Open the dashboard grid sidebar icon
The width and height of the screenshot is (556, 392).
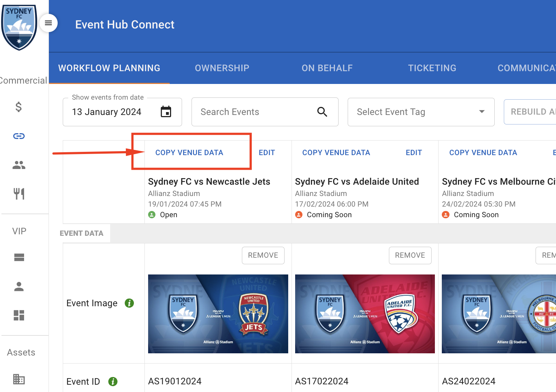pyautogui.click(x=19, y=315)
